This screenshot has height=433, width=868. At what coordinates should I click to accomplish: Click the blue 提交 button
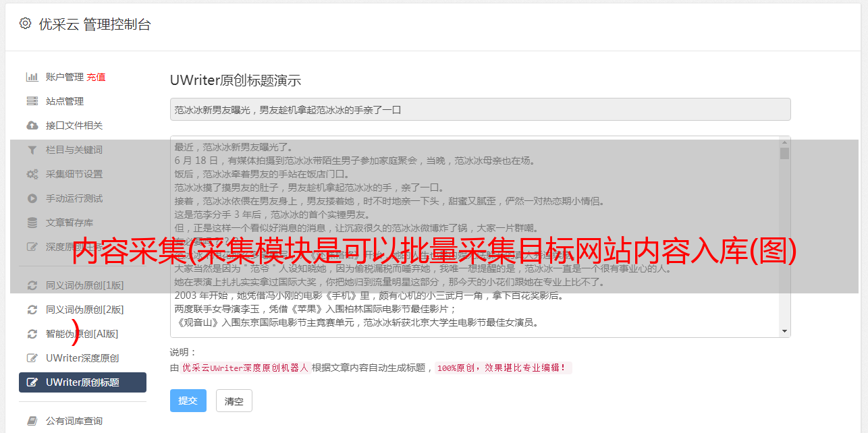point(188,401)
